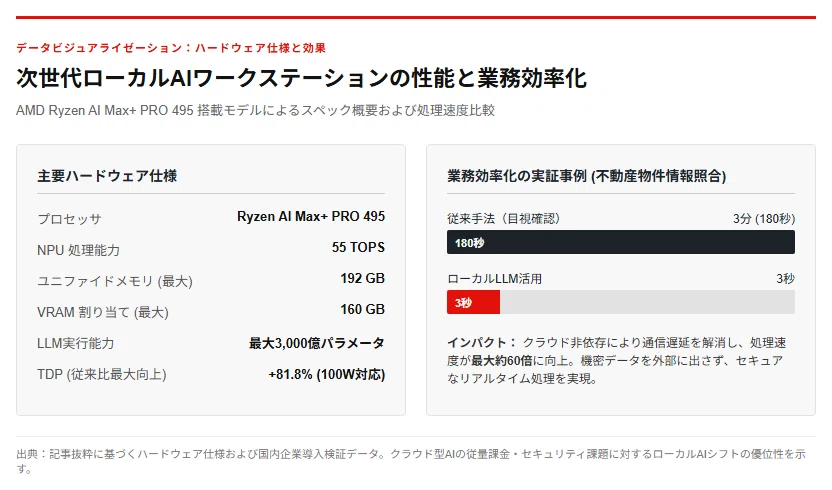Click the '主要ハードウェア仕様' card heading

[x=107, y=176]
